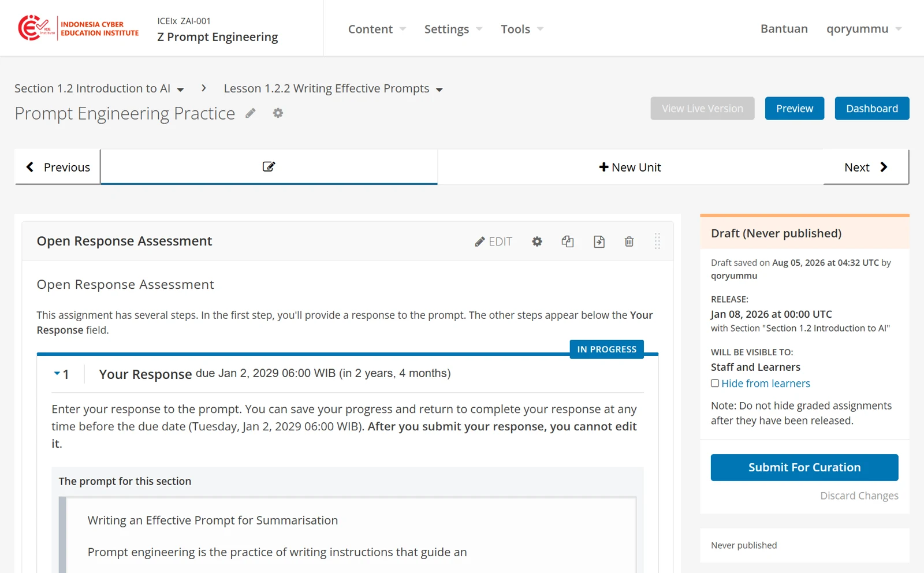Add a New Unit

[630, 167]
